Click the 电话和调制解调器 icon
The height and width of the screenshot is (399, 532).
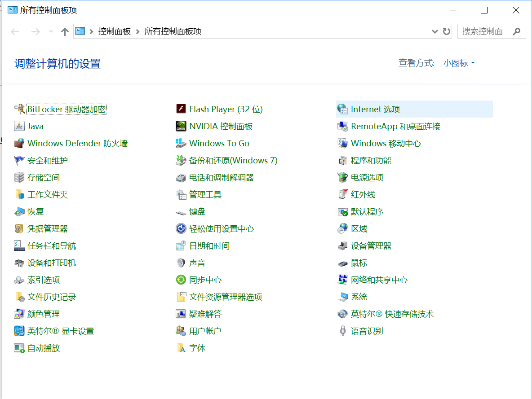click(x=181, y=177)
